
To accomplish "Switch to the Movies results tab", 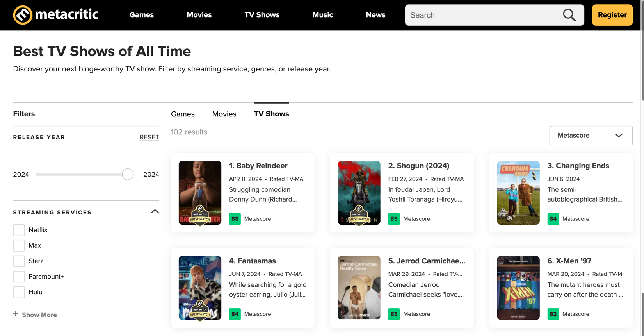I will [224, 114].
